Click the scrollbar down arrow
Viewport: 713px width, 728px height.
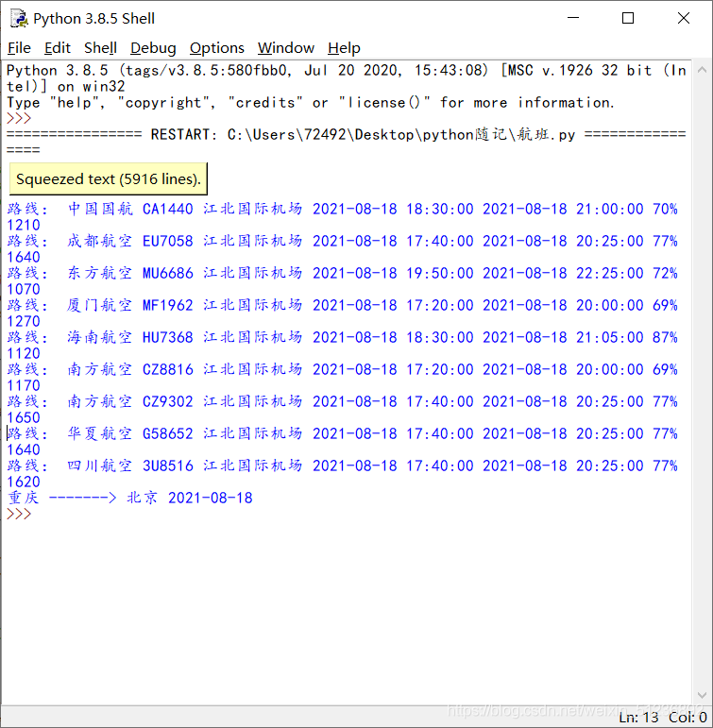click(x=703, y=695)
